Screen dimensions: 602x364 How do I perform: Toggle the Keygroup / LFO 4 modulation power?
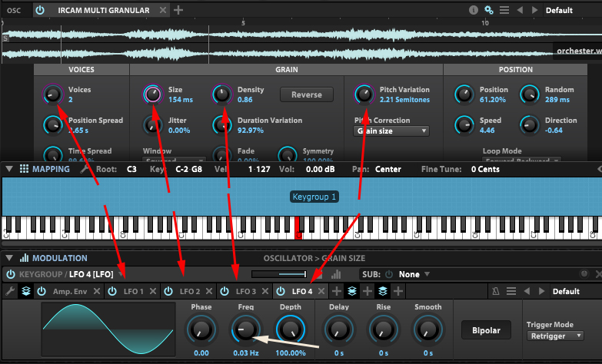point(11,274)
